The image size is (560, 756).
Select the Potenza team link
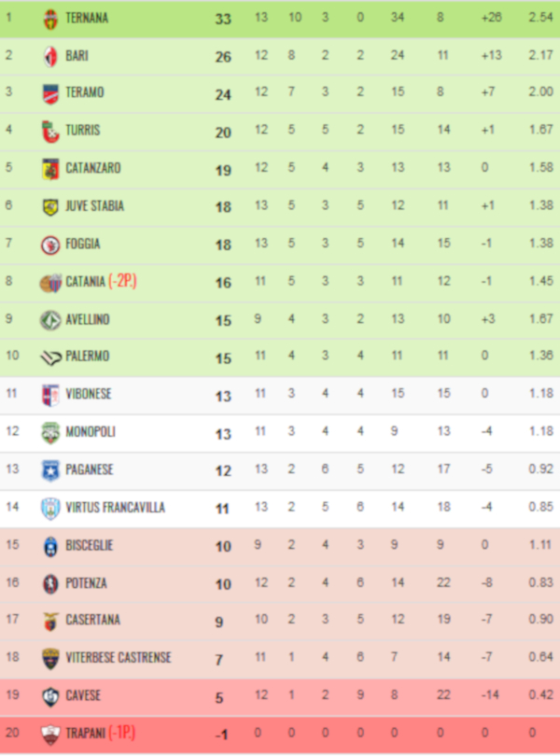(87, 583)
